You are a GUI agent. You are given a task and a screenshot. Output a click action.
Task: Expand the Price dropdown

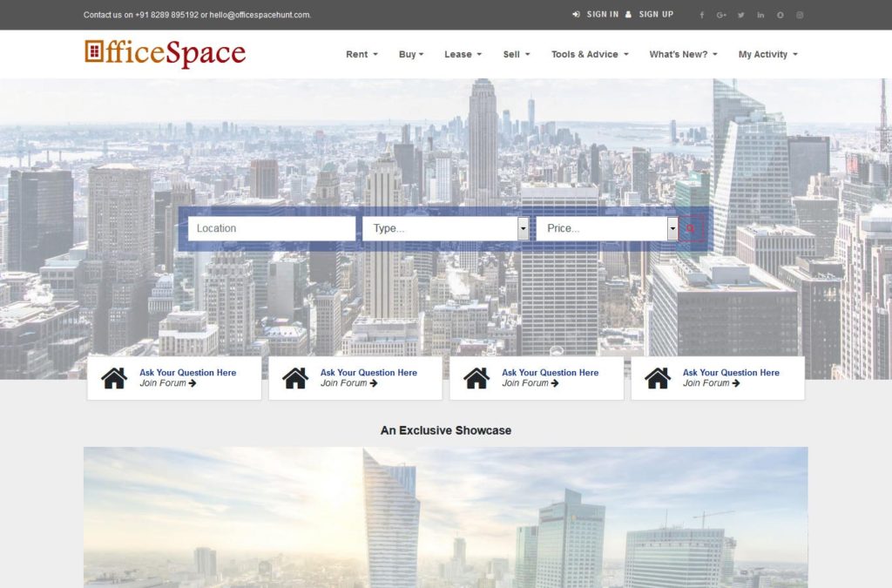click(x=606, y=228)
